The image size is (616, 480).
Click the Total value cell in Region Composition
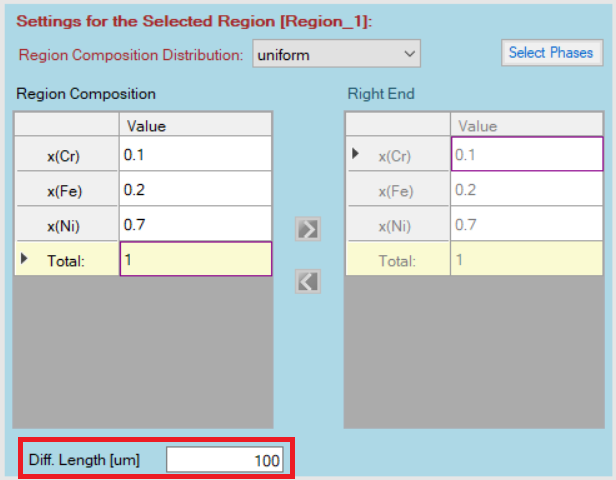click(x=195, y=260)
